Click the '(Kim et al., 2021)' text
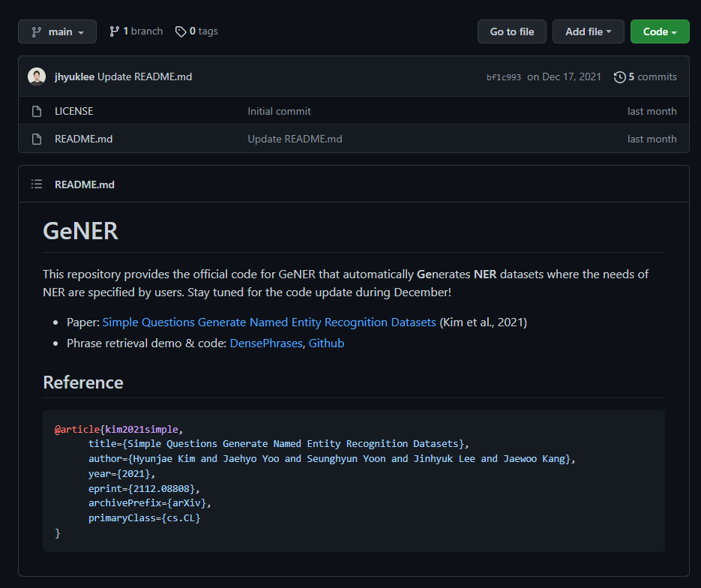This screenshot has width=701, height=588. (x=484, y=322)
